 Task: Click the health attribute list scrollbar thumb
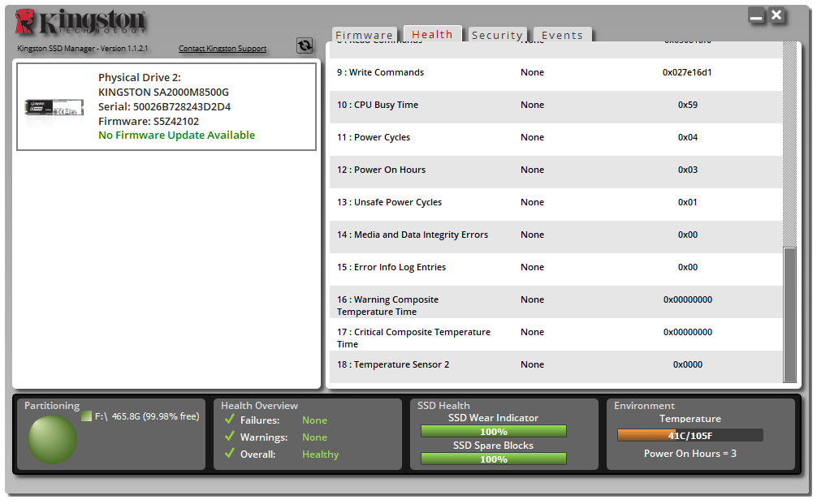pos(790,314)
